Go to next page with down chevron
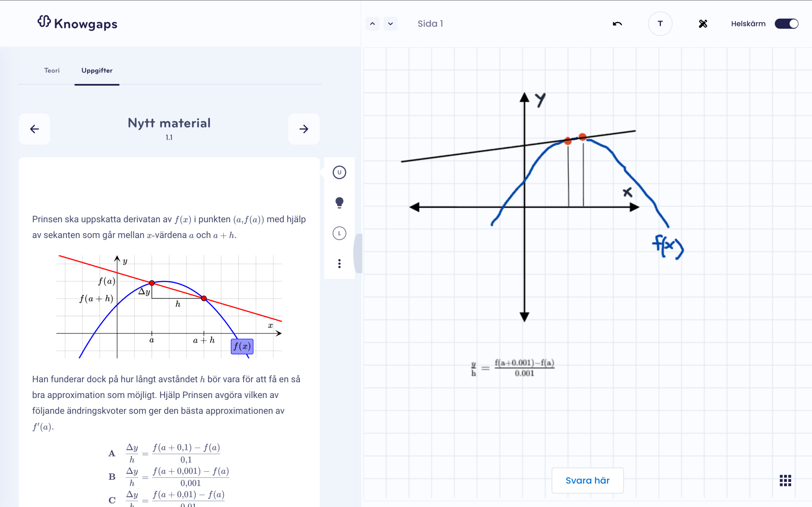Screen dimensions: 812x507 point(390,24)
